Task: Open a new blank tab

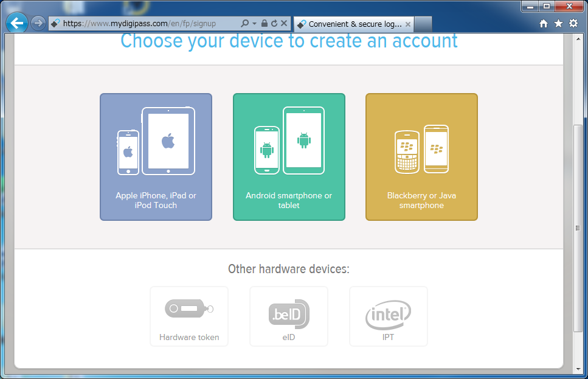Action: (423, 24)
